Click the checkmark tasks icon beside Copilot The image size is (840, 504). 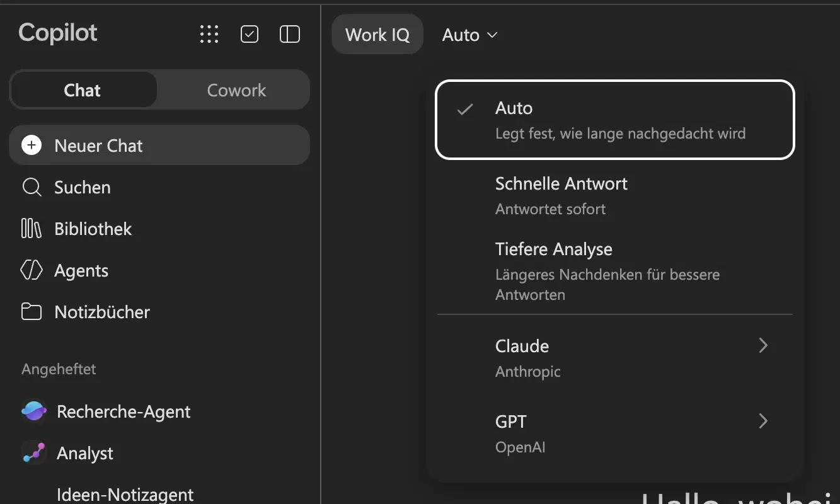pos(250,34)
